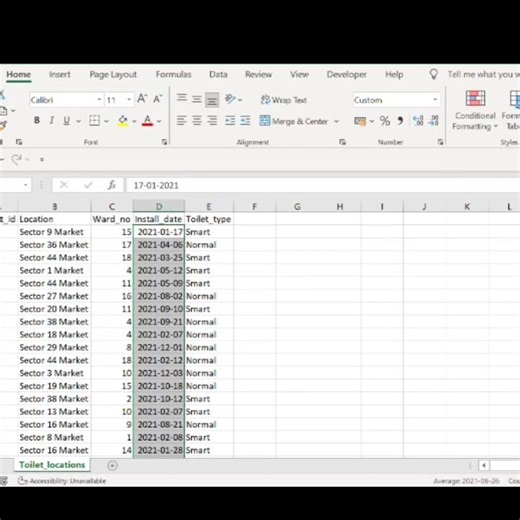Open Page Layout tab

pos(113,74)
